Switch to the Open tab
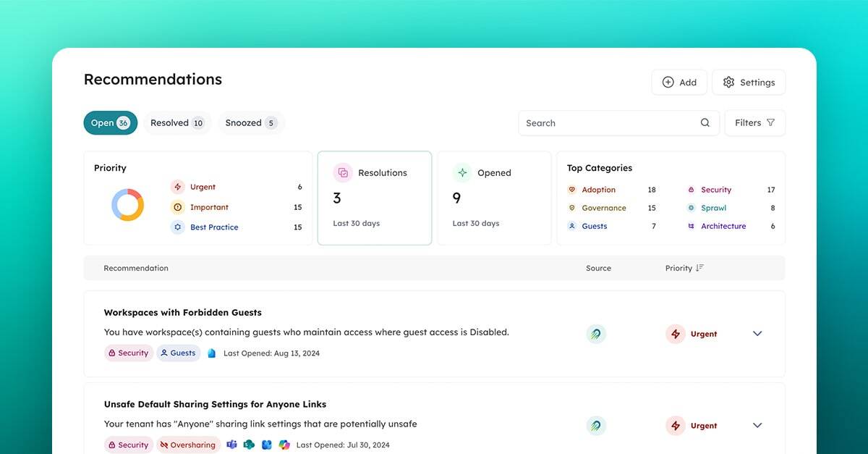Screen dimensions: 868x454 click(110, 123)
